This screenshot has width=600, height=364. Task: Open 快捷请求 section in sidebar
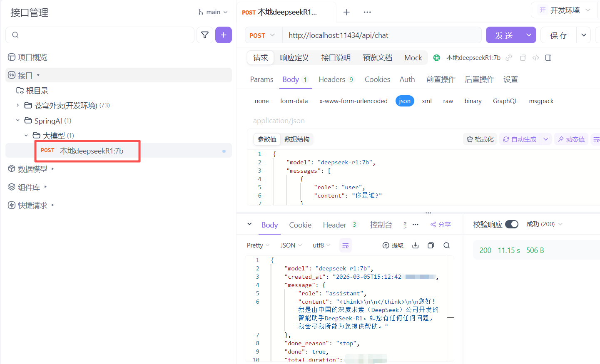click(31, 206)
